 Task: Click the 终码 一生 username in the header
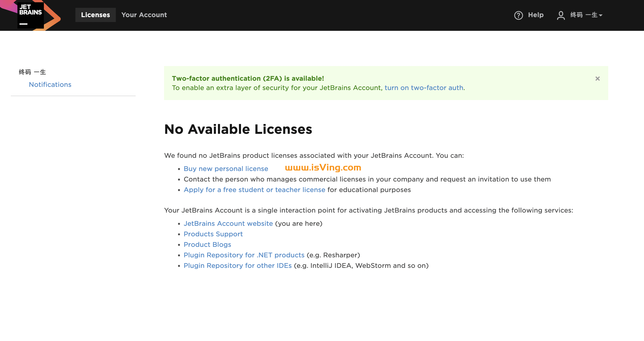tap(584, 15)
